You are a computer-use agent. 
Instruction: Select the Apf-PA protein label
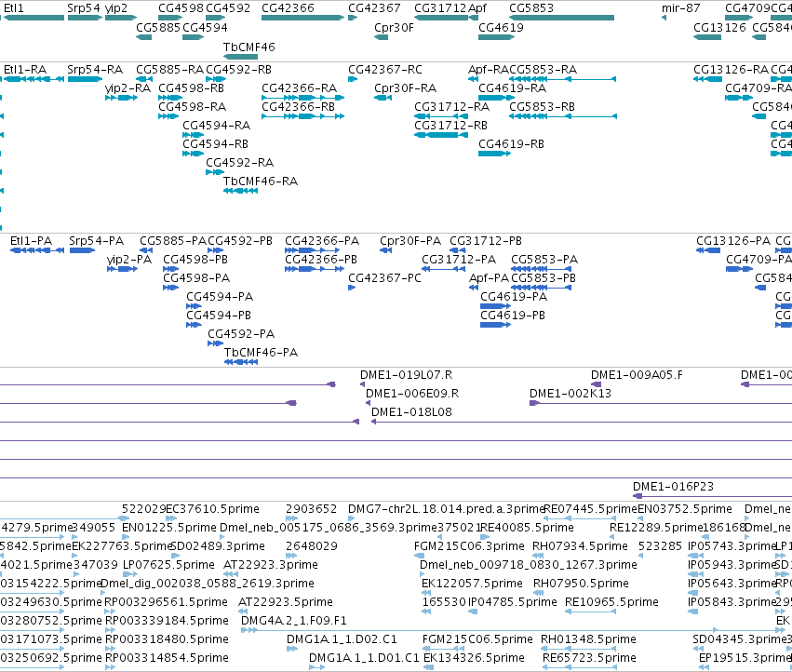[x=489, y=278]
